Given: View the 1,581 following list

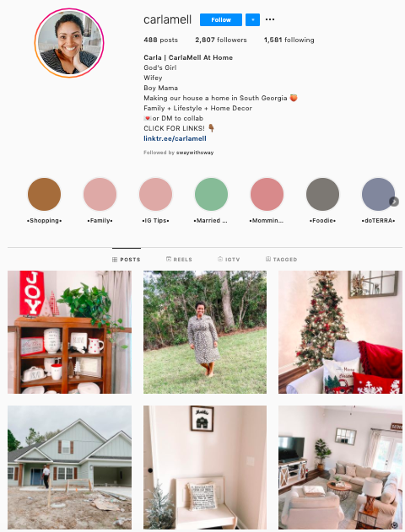Looking at the screenshot, I should click(289, 40).
